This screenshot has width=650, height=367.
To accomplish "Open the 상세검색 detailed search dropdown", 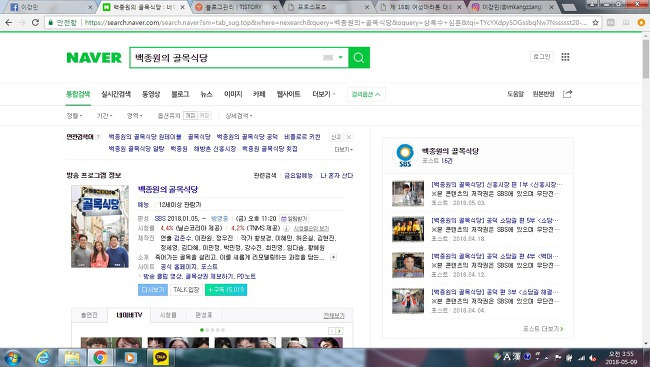I will [x=239, y=116].
